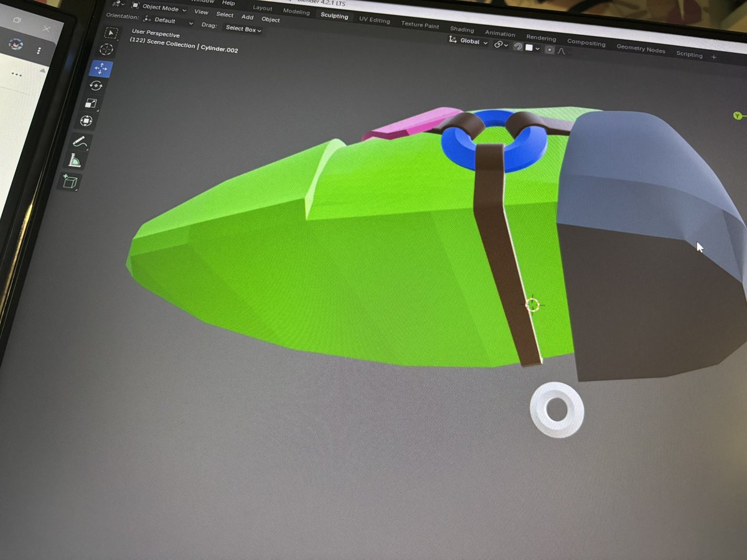Activate the Scale tool

92,103
